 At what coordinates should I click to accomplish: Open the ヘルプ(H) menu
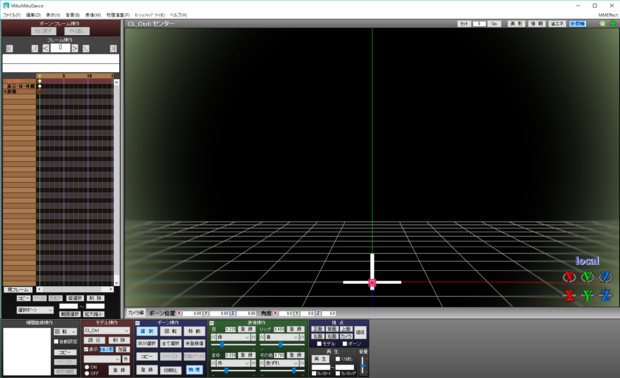(x=178, y=15)
